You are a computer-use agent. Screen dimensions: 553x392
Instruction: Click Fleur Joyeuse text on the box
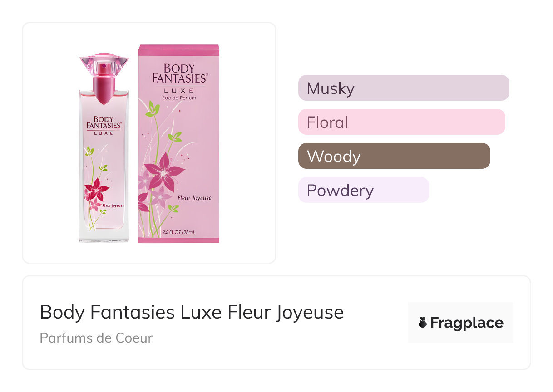(x=194, y=198)
